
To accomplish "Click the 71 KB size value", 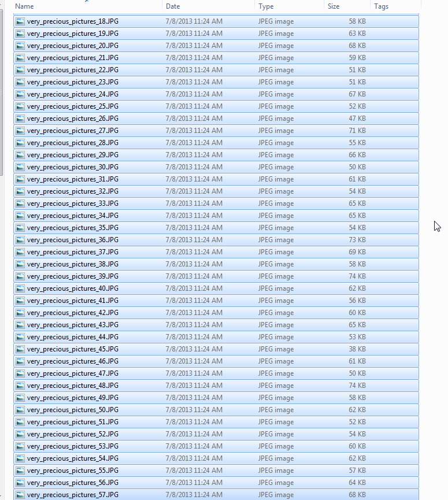I will [x=357, y=131].
